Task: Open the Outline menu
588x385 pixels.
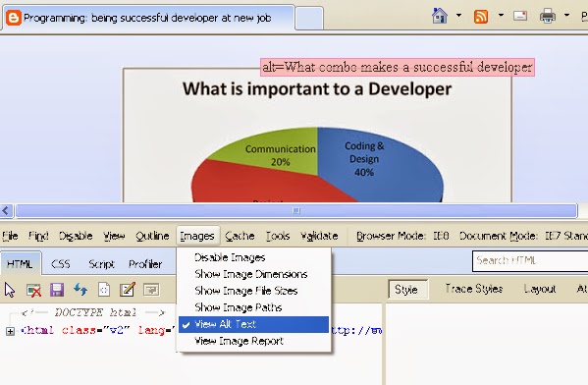Action: coord(152,236)
